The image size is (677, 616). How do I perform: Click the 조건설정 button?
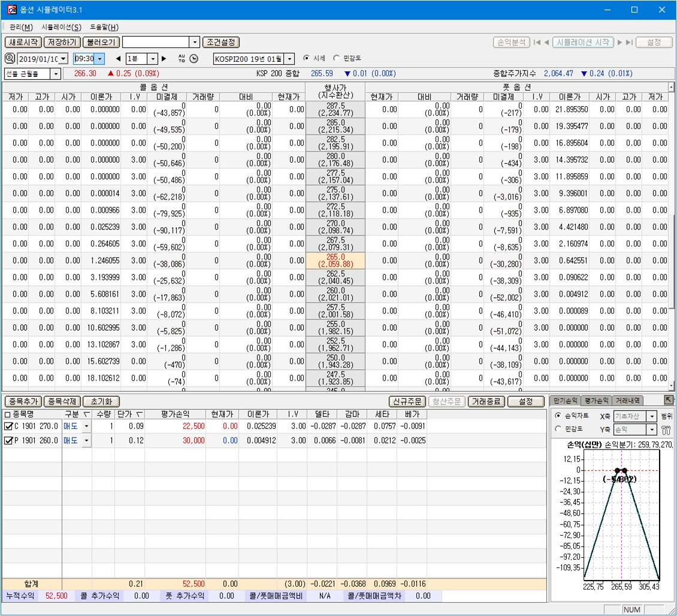click(x=221, y=42)
